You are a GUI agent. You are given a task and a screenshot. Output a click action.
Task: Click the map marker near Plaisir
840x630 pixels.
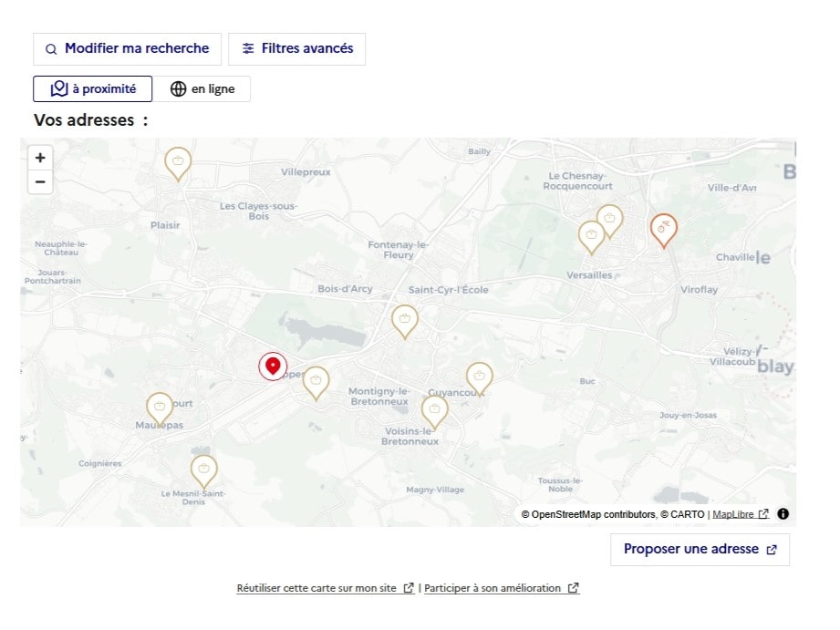coord(178,162)
